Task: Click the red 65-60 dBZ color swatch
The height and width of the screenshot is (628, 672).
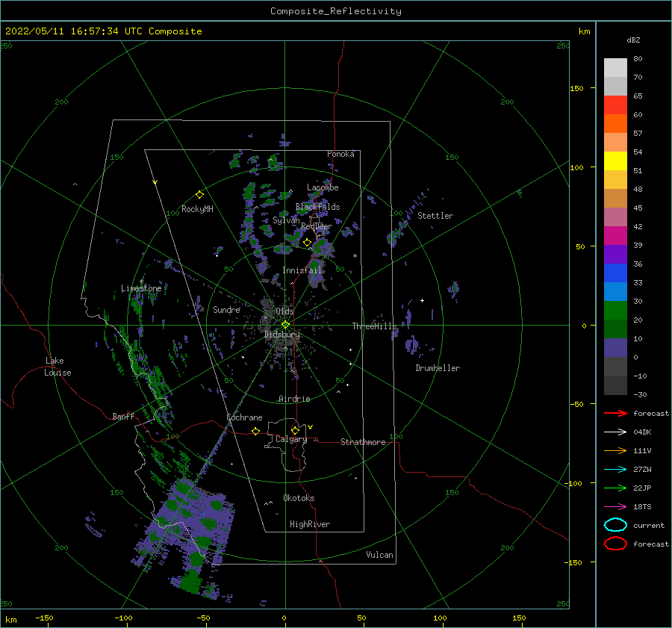Action: [x=615, y=105]
